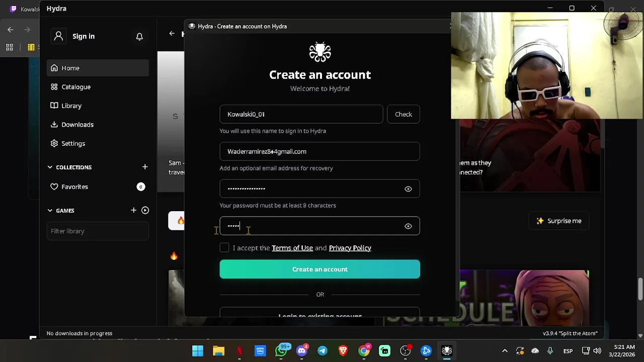Screen dimensions: 644x362
Task: Open the green mint app in taskbar
Action: pyautogui.click(x=384, y=351)
